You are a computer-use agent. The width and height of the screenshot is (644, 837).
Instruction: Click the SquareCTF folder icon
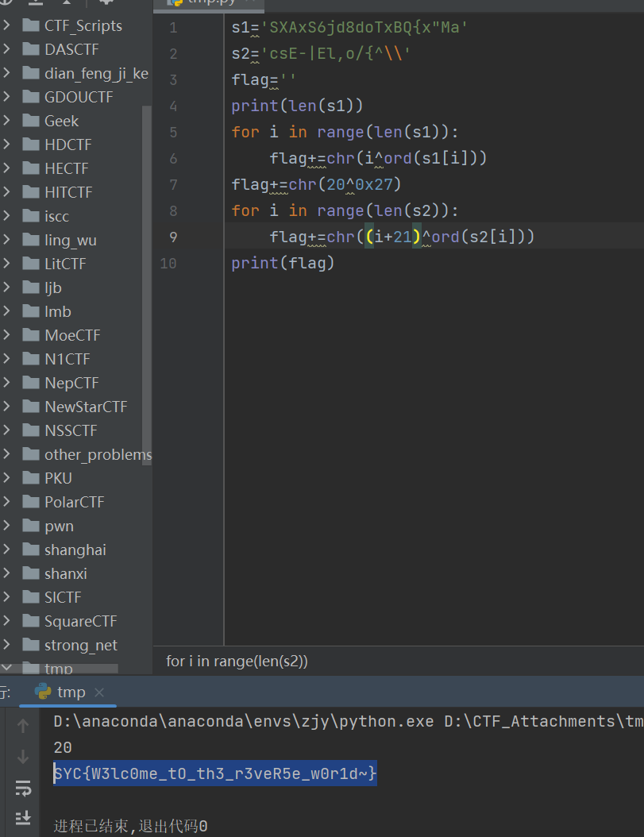(31, 621)
